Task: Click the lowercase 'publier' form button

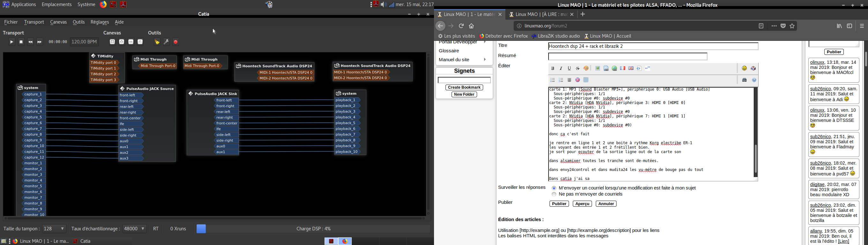Action: (559, 204)
